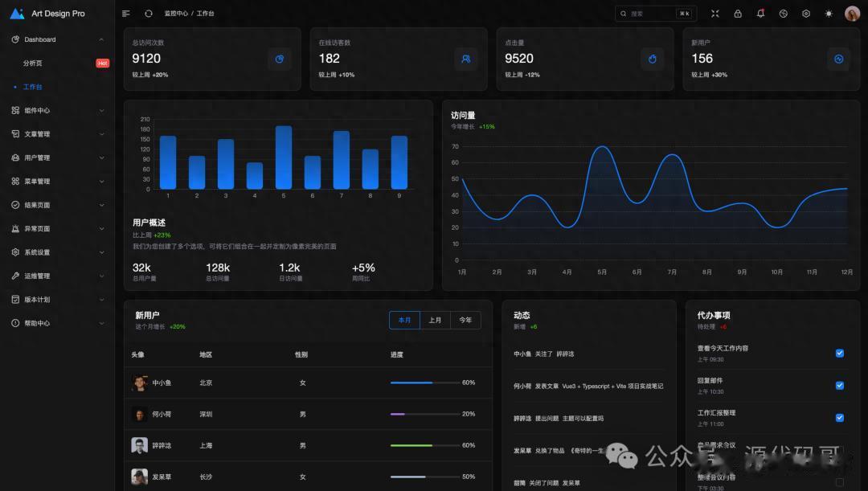Open the lock screen icon
The image size is (868, 491).
click(x=738, y=14)
